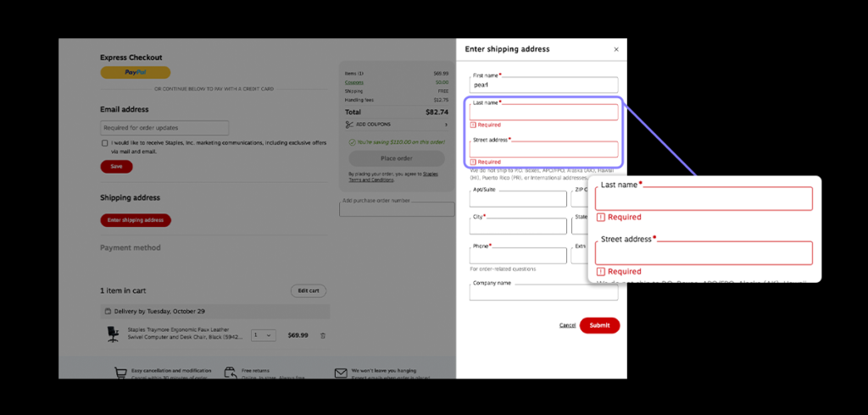Image resolution: width=868 pixels, height=415 pixels.
Task: Click the Free returns box icon
Action: click(231, 373)
